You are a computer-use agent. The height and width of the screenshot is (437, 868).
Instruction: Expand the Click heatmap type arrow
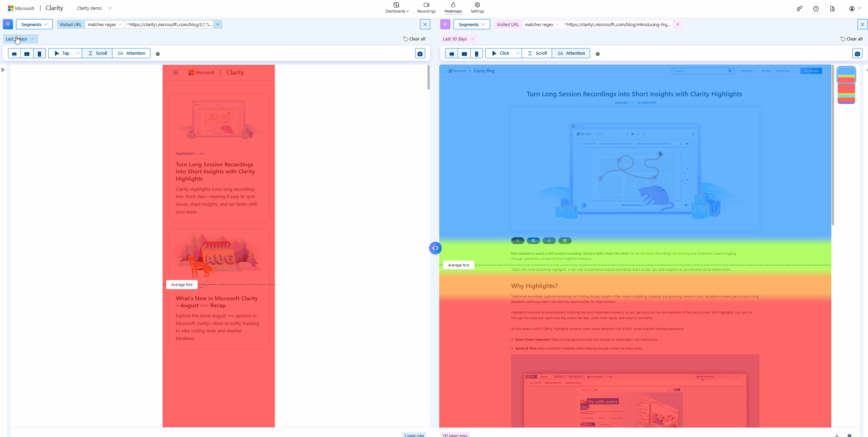click(x=518, y=53)
